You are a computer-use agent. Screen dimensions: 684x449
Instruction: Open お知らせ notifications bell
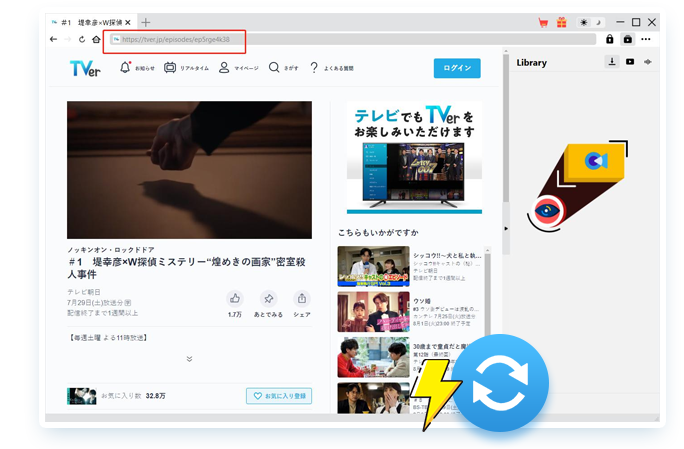point(137,68)
